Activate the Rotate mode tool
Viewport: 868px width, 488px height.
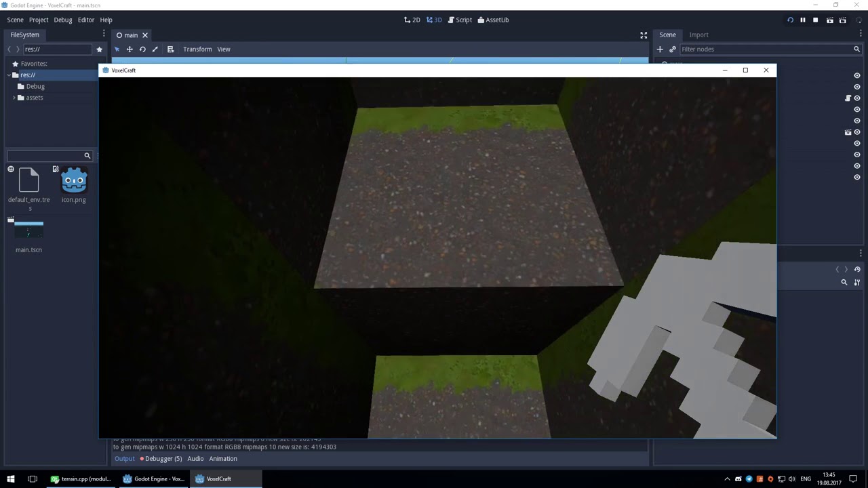pos(142,49)
